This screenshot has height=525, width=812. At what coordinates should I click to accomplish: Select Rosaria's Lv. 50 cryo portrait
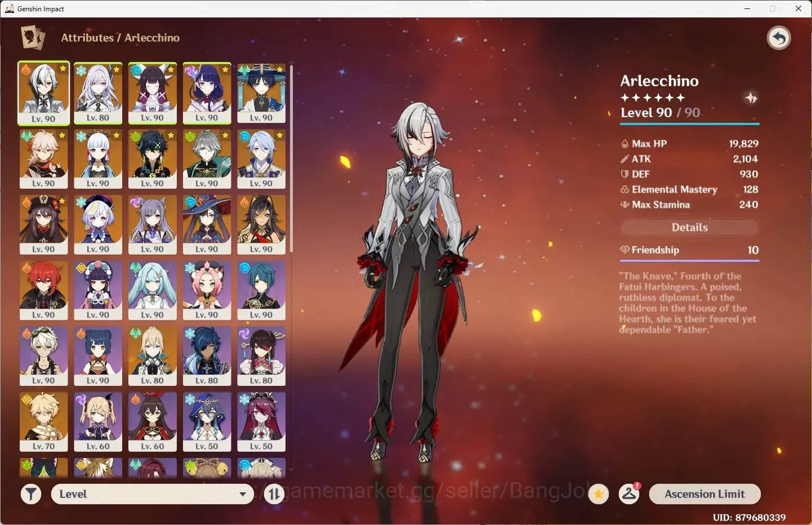(x=261, y=422)
